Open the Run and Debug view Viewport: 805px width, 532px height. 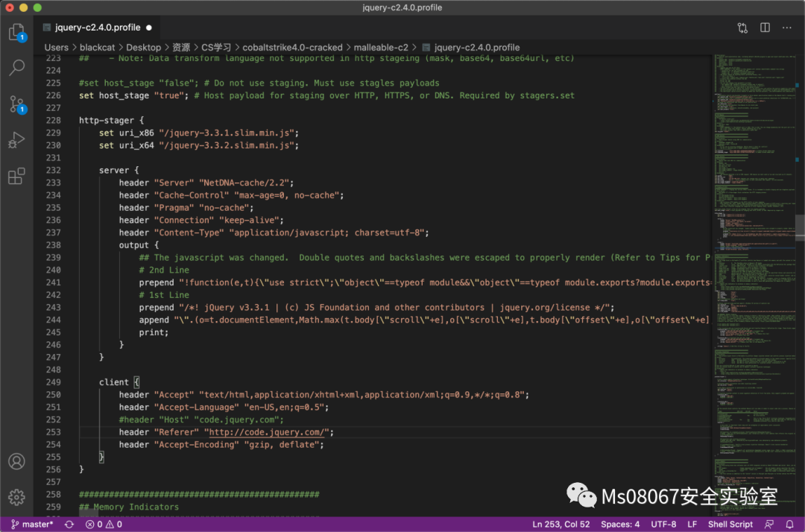click(17, 139)
